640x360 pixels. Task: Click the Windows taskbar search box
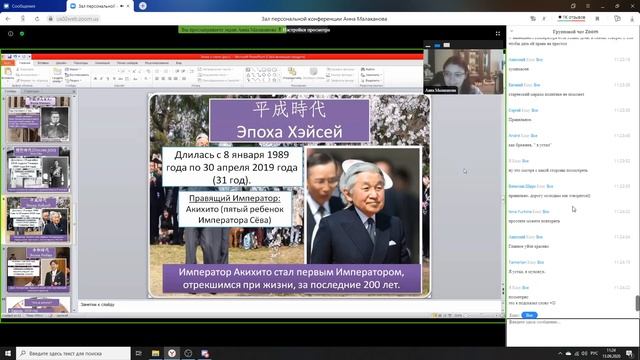point(73,353)
